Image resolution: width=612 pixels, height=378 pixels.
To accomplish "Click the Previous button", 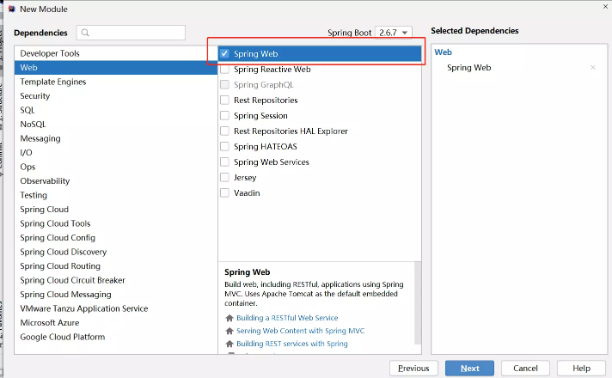I will pyautogui.click(x=413, y=368).
